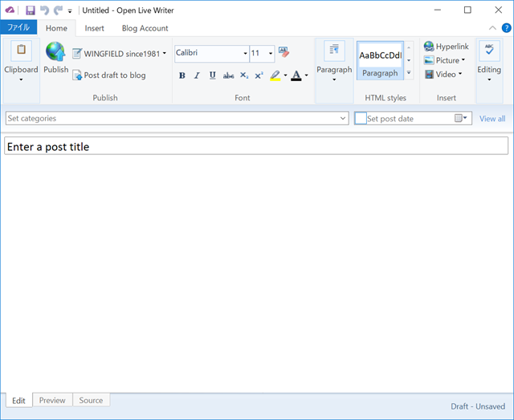Click Post draft to blog
Viewport: 514px width, 420px height.
109,75
